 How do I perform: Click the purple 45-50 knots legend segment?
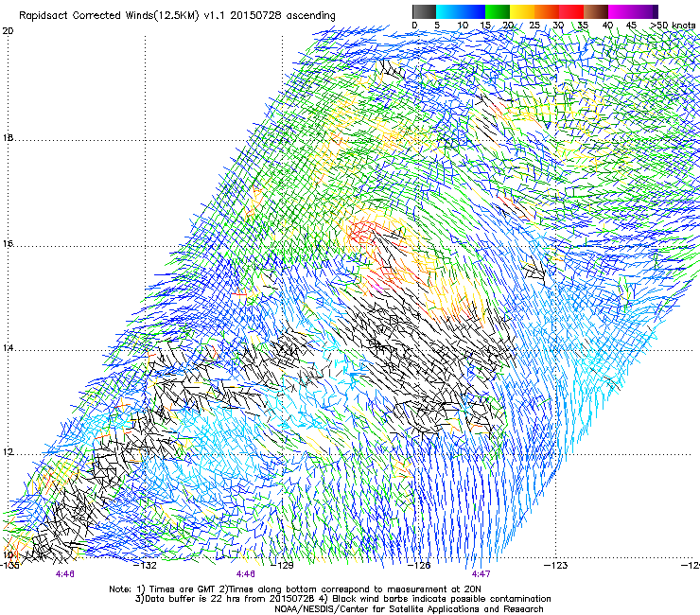pos(645,11)
